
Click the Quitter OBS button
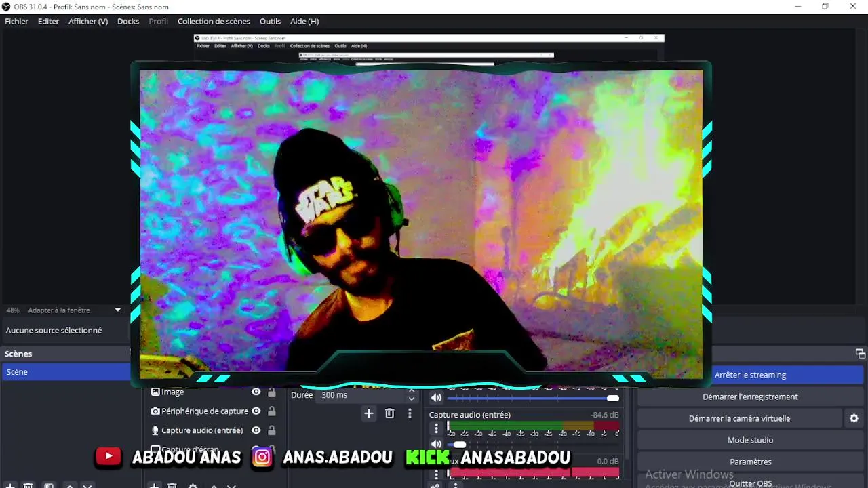click(750, 483)
